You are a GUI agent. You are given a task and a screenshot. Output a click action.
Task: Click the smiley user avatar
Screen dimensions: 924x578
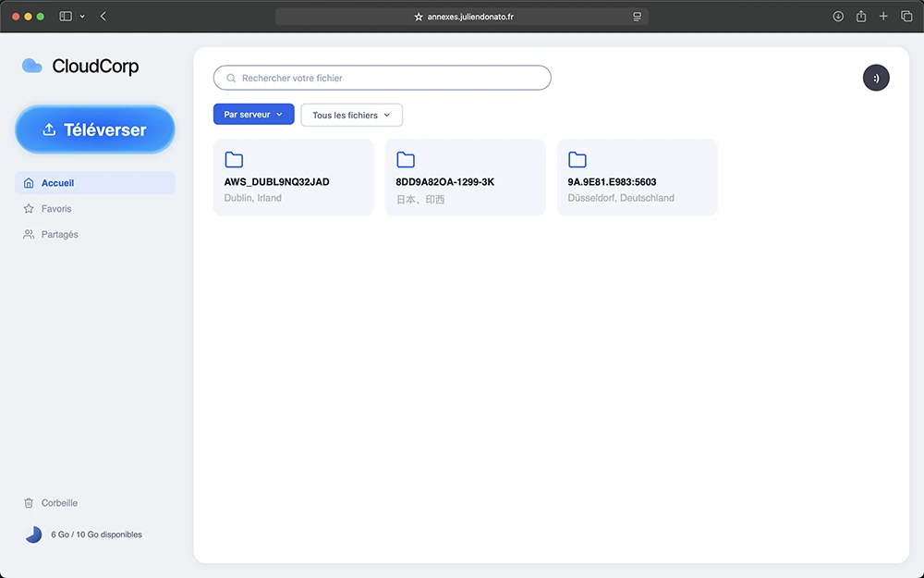[876, 78]
